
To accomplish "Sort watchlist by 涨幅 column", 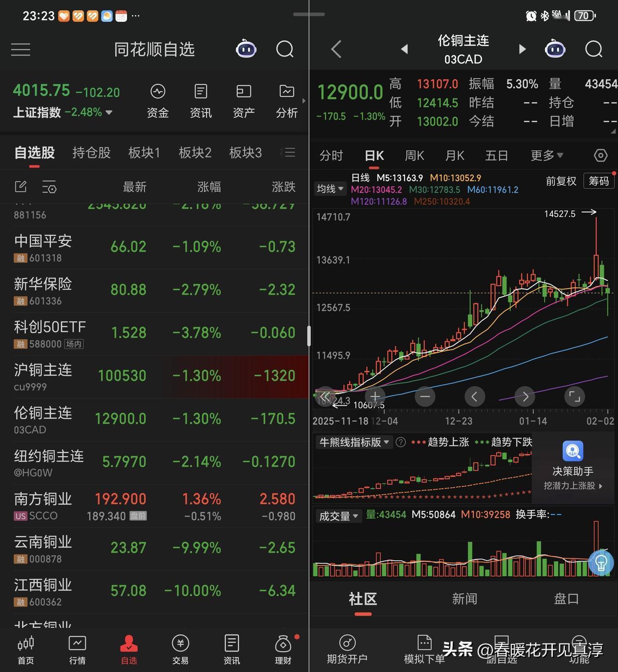I will 209,187.
